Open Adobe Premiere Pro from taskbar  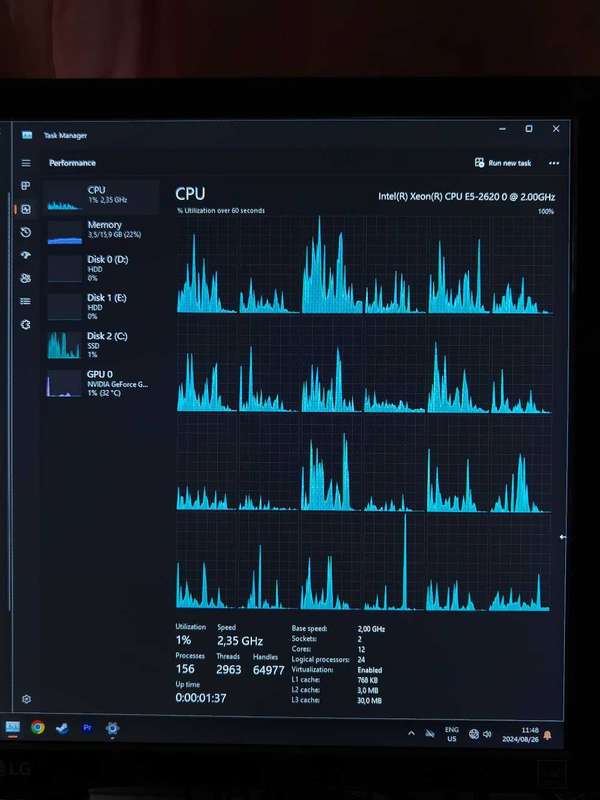tap(87, 728)
